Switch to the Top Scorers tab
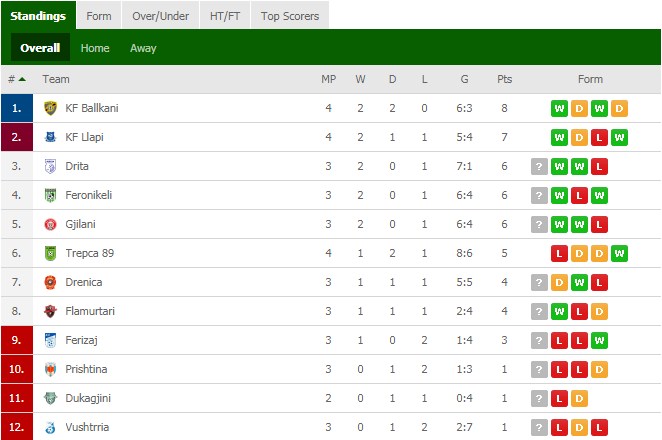 290,16
